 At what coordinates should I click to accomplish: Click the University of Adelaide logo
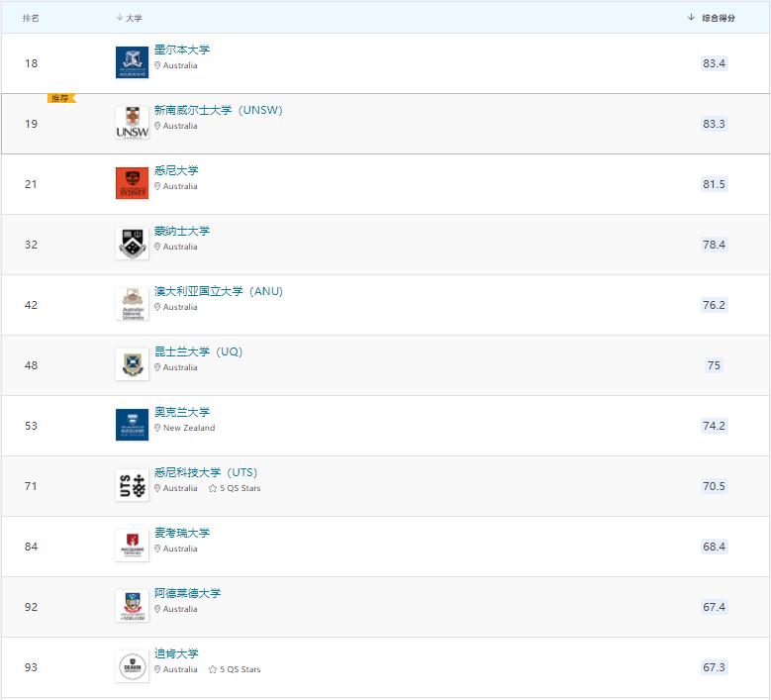point(132,606)
